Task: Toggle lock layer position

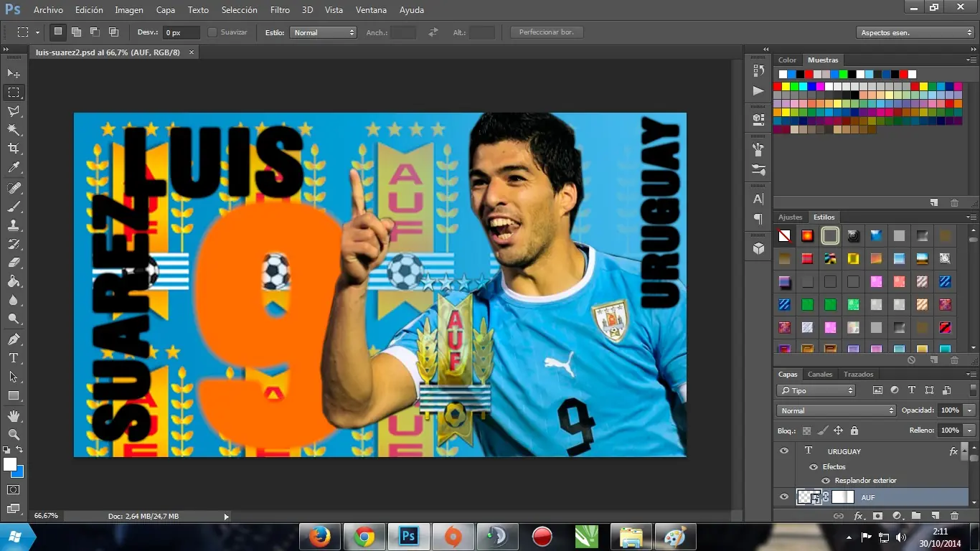Action: tap(838, 430)
